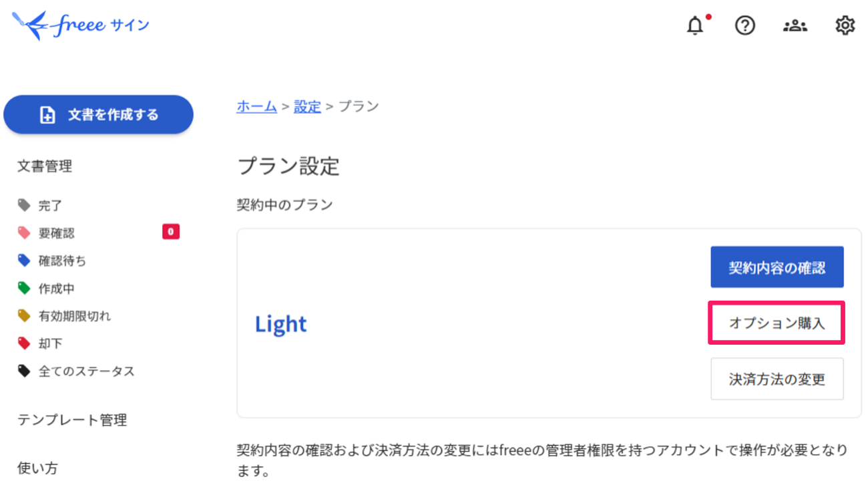Click the blue tag icon beside 確認待ち
The height and width of the screenshot is (489, 868).
(25, 261)
